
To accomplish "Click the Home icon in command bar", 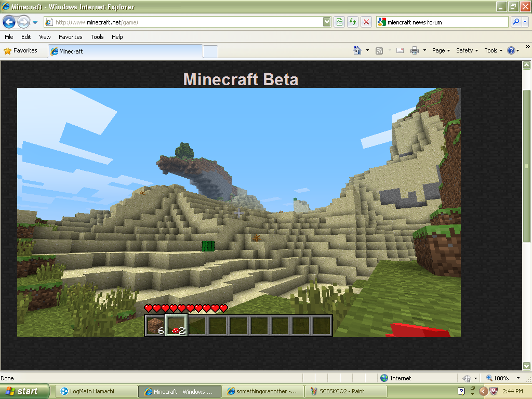I will click(357, 50).
